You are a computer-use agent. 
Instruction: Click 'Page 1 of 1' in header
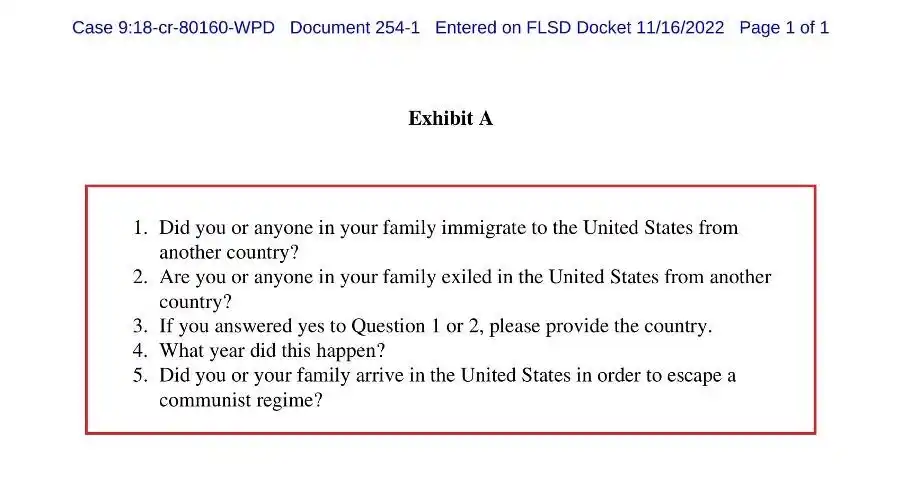pos(784,27)
